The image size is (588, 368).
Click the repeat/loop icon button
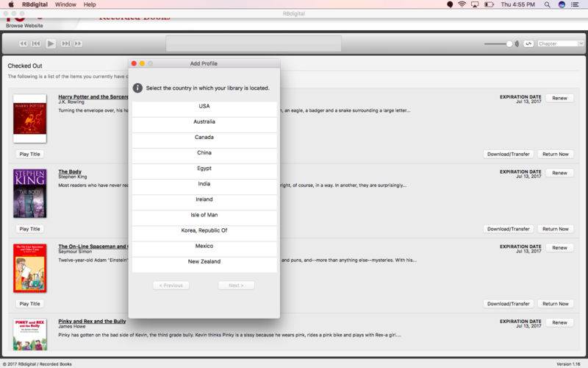(528, 44)
